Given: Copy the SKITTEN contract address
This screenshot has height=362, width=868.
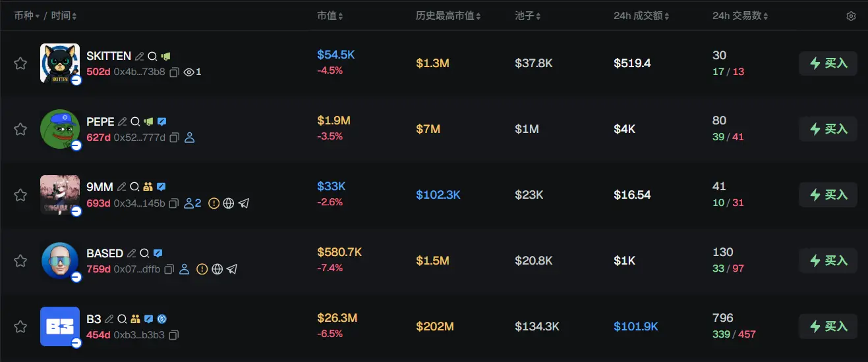Looking at the screenshot, I should pyautogui.click(x=175, y=72).
